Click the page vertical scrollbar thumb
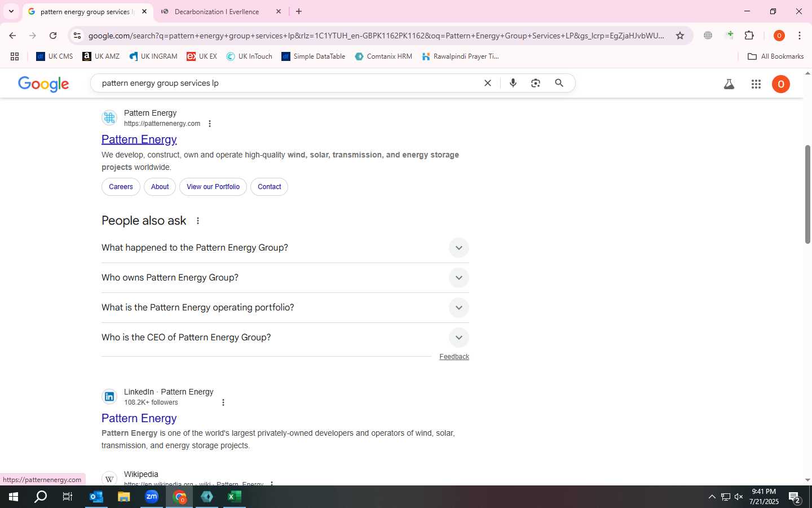812x508 pixels. tap(807, 195)
